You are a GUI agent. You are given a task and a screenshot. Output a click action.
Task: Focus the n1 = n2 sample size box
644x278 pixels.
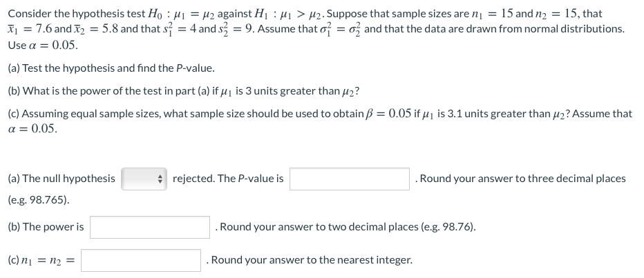141,260
